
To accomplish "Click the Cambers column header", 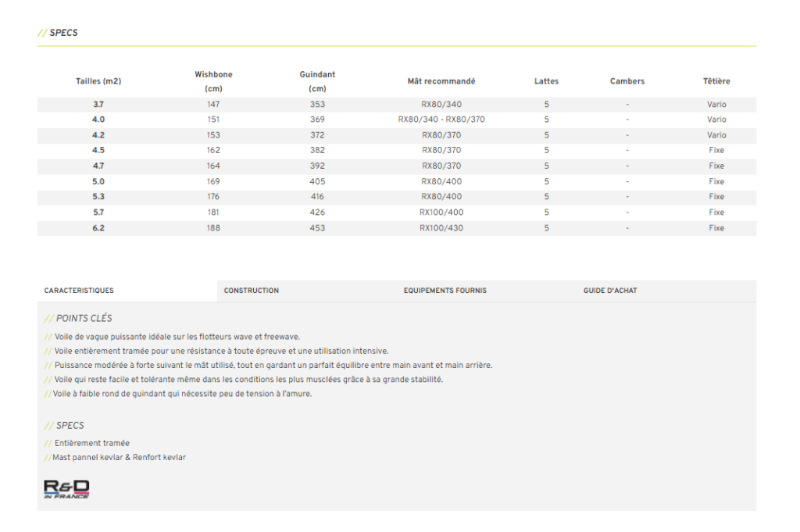I will pos(627,81).
